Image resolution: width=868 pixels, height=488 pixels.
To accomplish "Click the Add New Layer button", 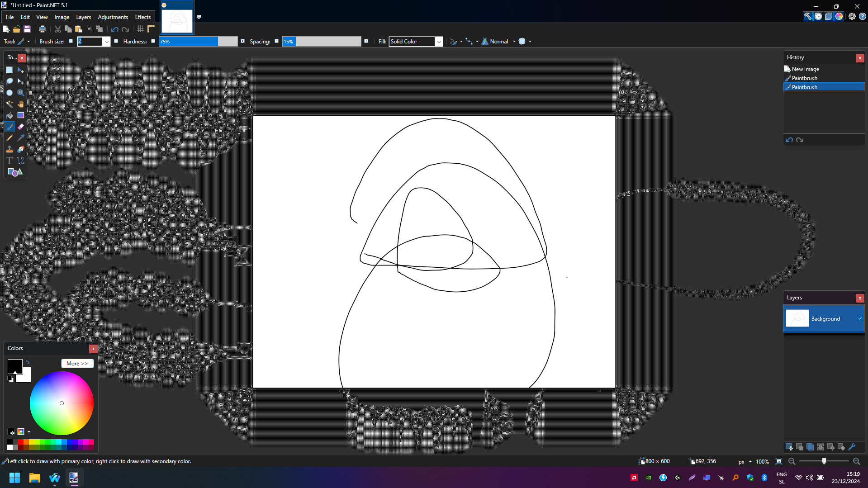I will point(789,447).
